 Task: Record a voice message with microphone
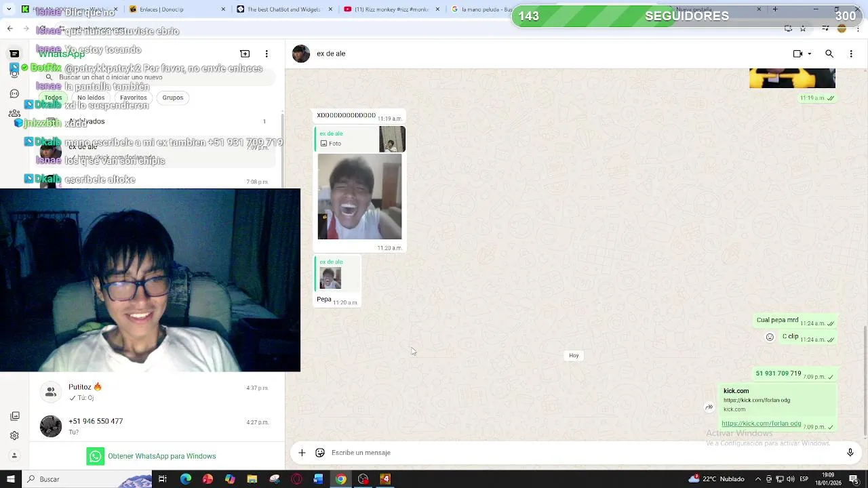[x=850, y=453]
